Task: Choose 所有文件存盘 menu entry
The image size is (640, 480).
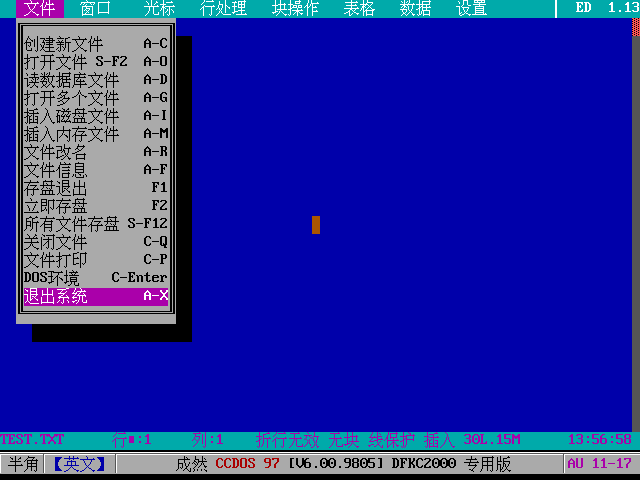Action: pyautogui.click(x=96, y=223)
